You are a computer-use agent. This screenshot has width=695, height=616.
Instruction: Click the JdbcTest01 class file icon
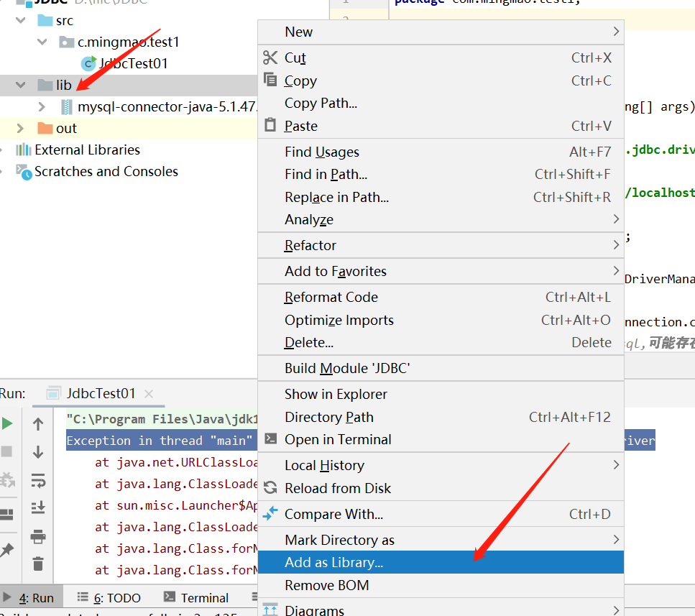point(88,63)
